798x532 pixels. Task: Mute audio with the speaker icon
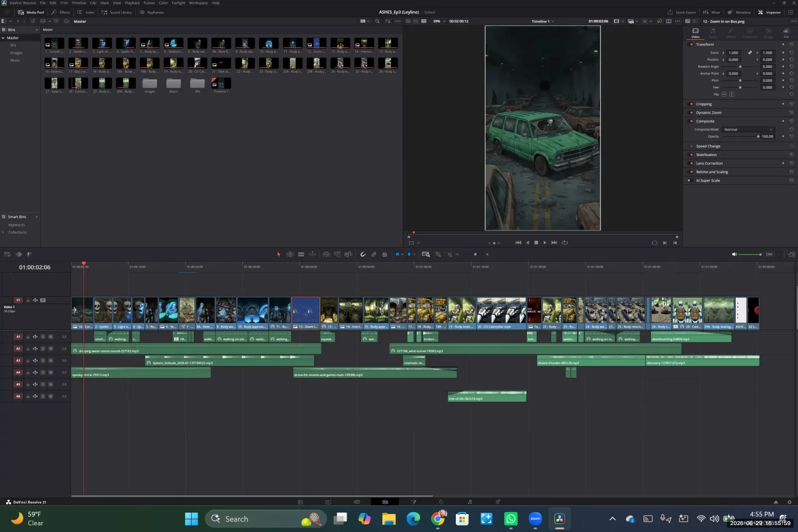tap(734, 254)
